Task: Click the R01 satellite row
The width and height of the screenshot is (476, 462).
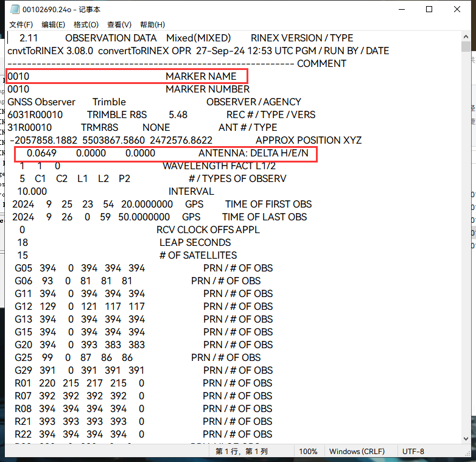Action: tap(143, 383)
